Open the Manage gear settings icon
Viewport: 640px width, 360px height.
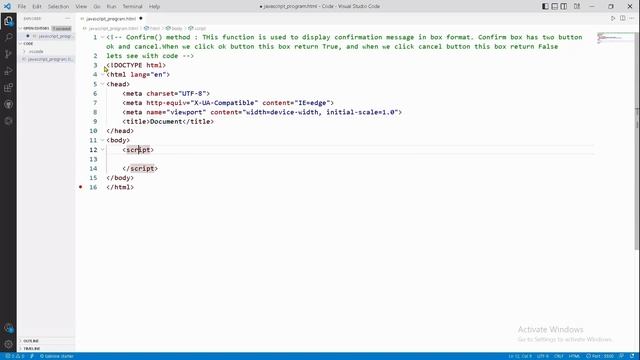[8, 344]
